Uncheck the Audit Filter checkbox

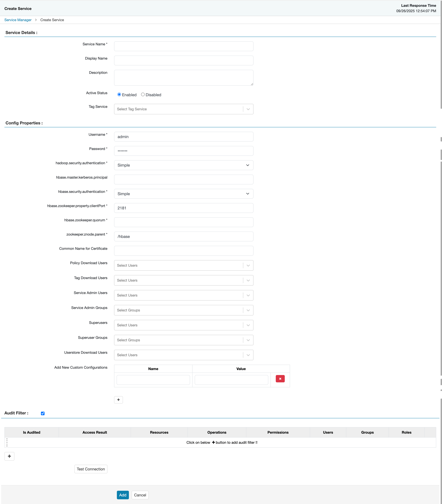[43, 413]
